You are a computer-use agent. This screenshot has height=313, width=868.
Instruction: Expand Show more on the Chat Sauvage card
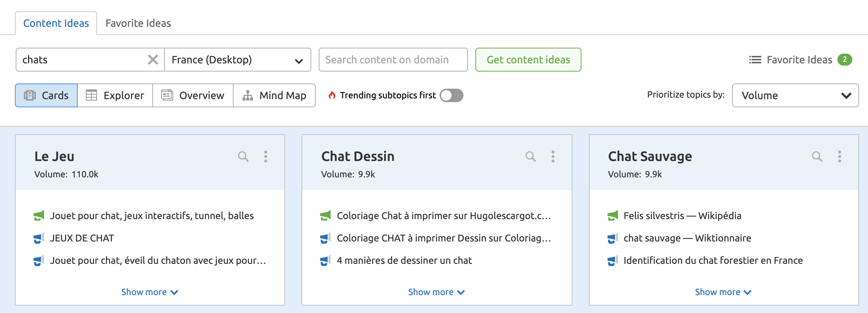point(723,292)
